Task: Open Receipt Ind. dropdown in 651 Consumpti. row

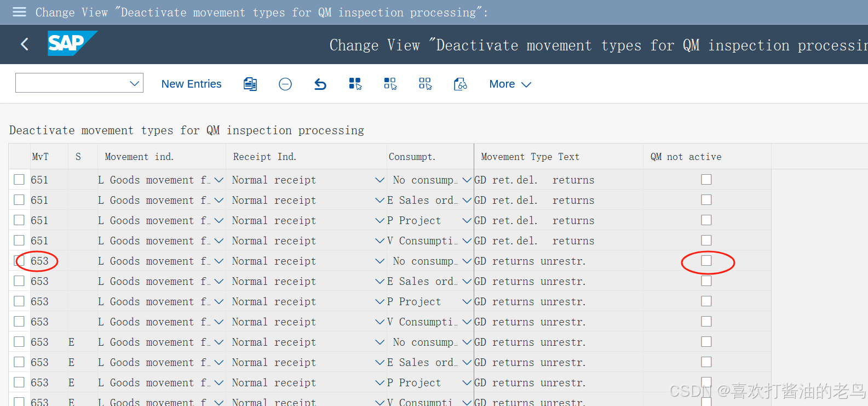Action: 380,241
